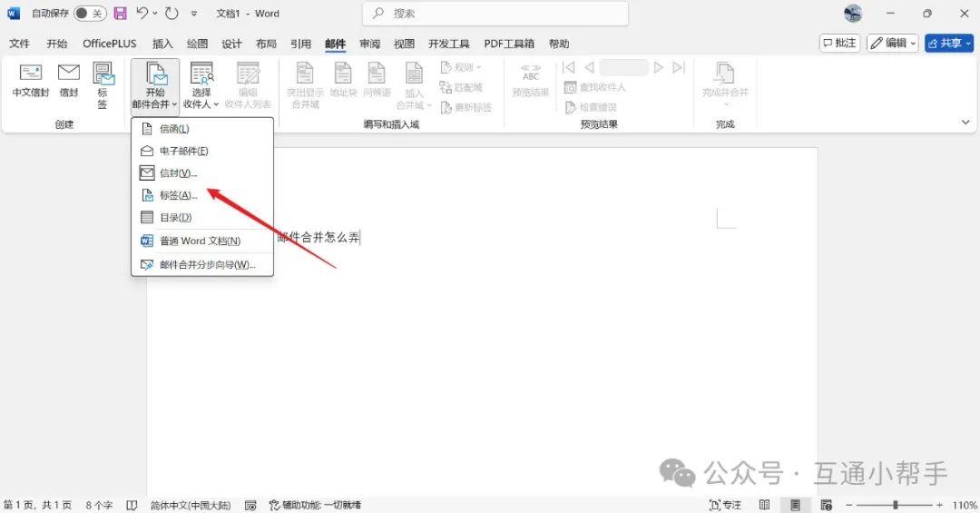This screenshot has width=980, height=513.
Task: Choose 标签(A)... in the dropdown menu
Action: pyautogui.click(x=201, y=195)
